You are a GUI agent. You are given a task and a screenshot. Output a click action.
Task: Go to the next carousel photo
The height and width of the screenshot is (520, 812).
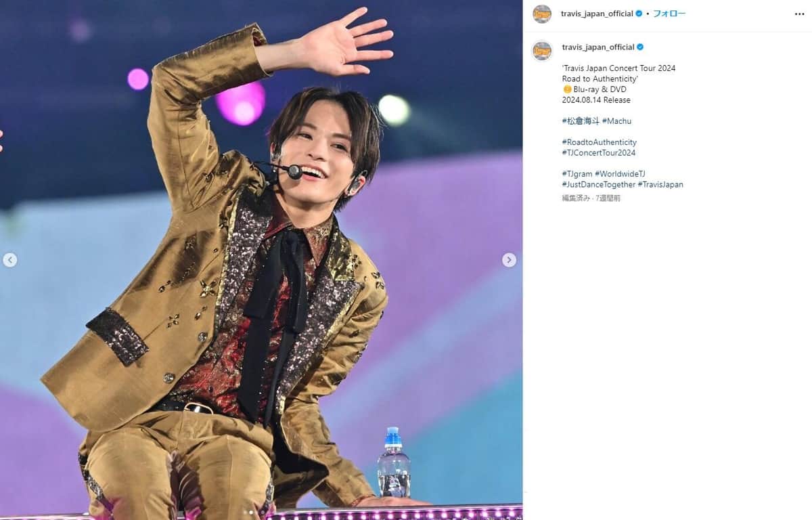[510, 260]
